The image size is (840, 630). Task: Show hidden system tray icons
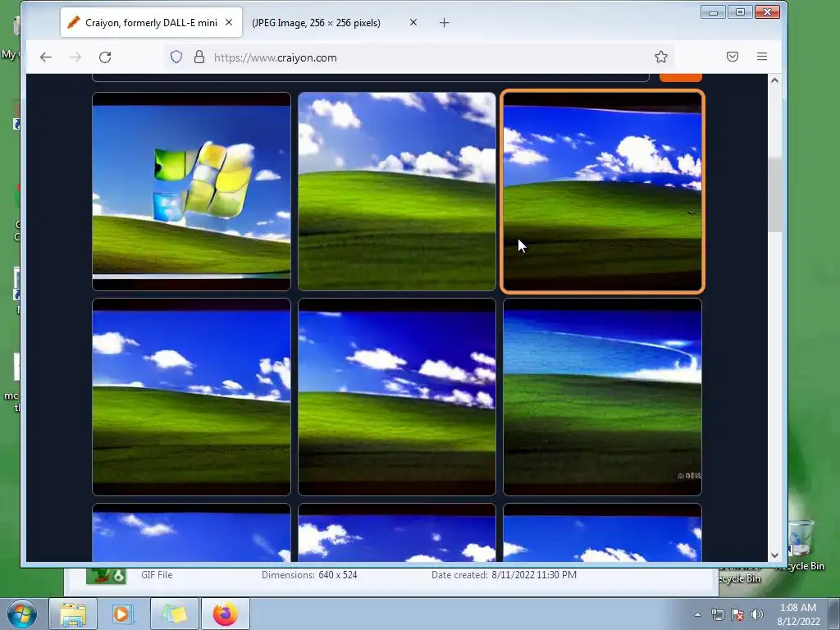coord(697,614)
